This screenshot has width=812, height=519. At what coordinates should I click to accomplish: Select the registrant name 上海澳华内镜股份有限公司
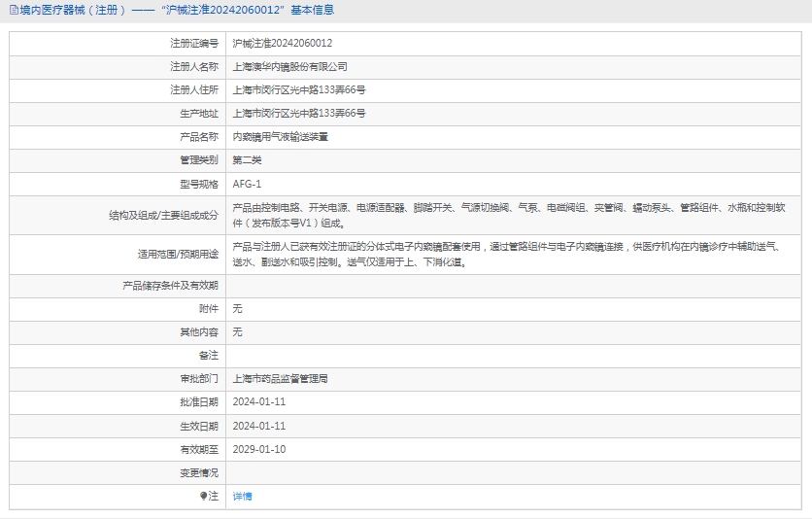pyautogui.click(x=289, y=67)
